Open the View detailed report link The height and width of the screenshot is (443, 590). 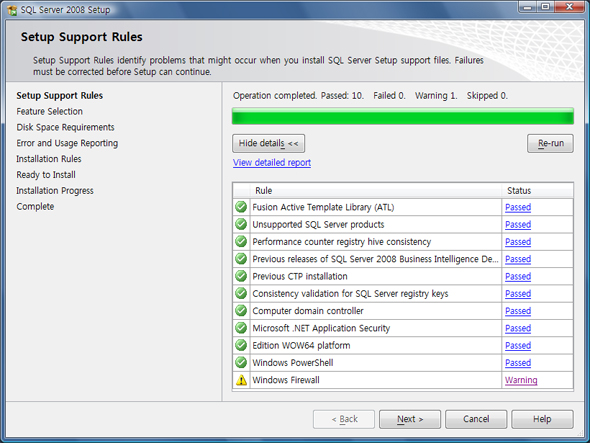coord(272,163)
